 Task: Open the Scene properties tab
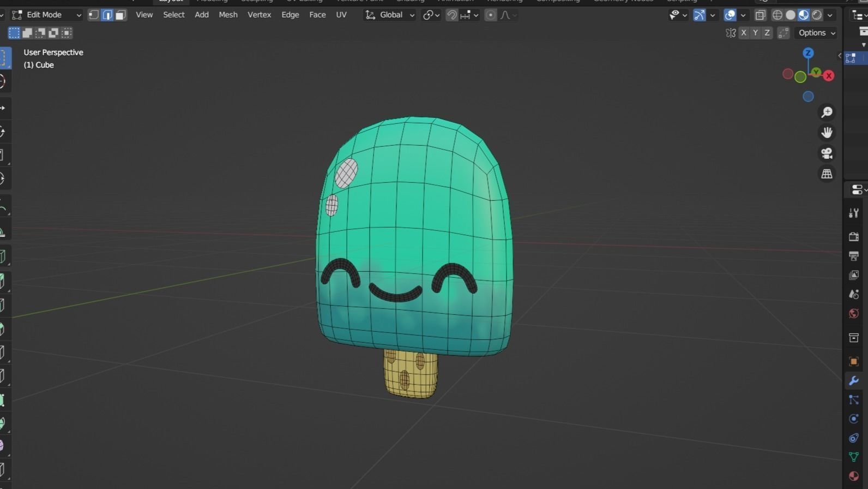[x=854, y=294]
